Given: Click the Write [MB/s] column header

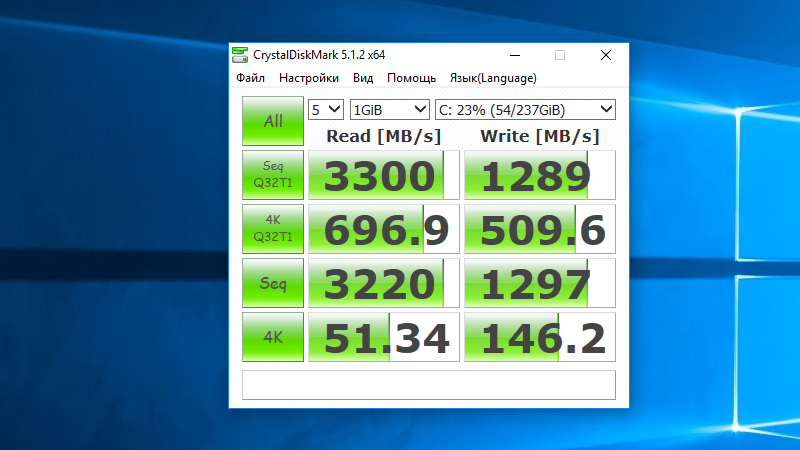Looking at the screenshot, I should click(540, 136).
